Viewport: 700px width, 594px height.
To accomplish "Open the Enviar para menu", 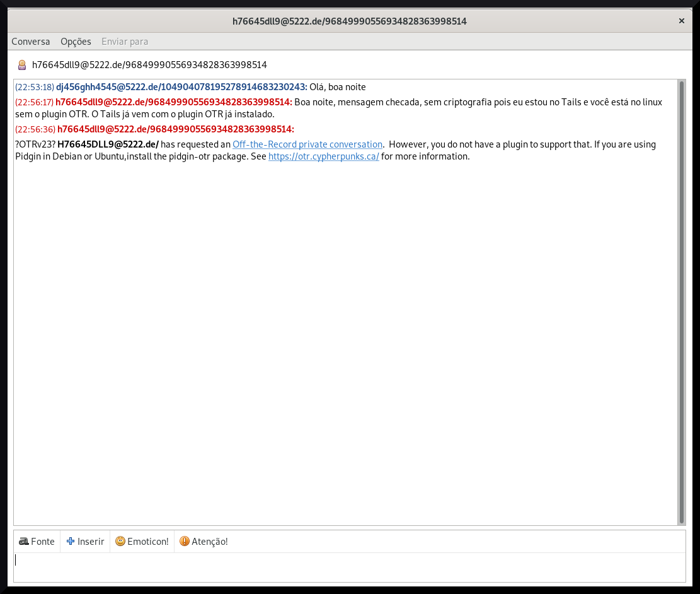I will 125,42.
